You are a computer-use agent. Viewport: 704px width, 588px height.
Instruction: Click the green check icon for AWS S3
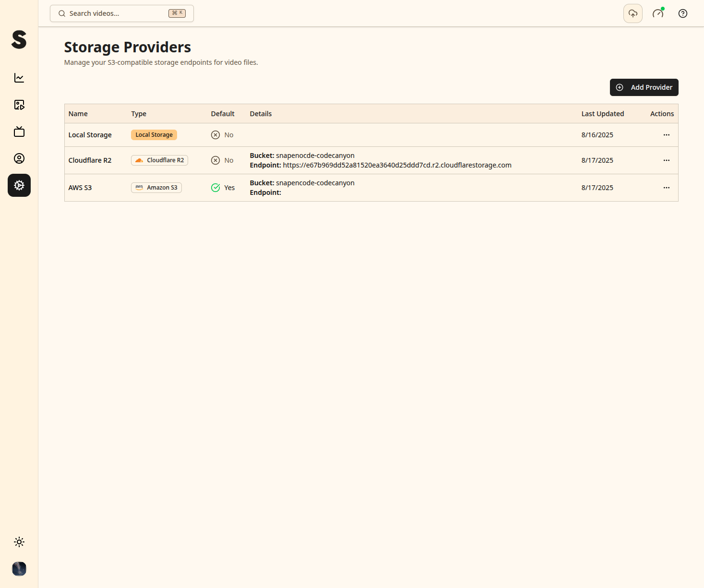point(215,188)
